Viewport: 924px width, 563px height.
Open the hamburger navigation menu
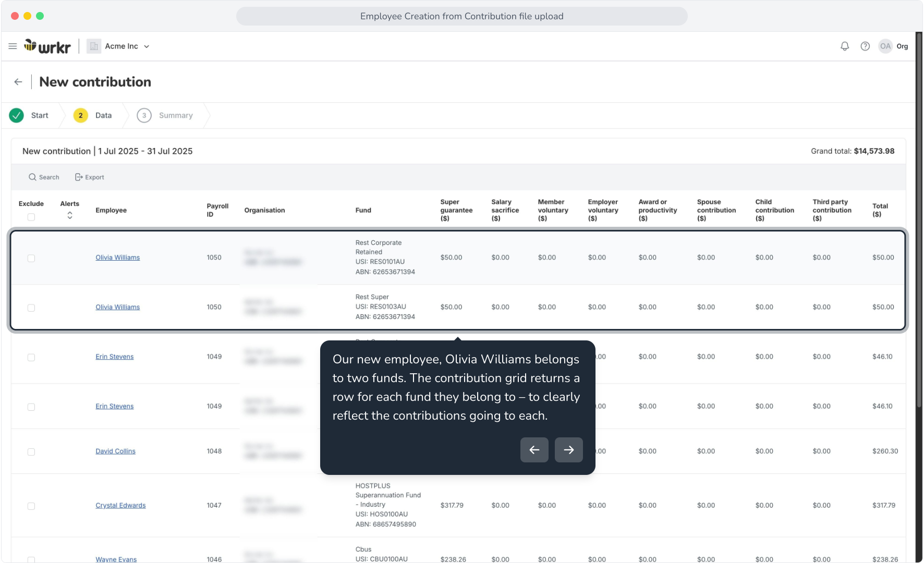coord(13,46)
